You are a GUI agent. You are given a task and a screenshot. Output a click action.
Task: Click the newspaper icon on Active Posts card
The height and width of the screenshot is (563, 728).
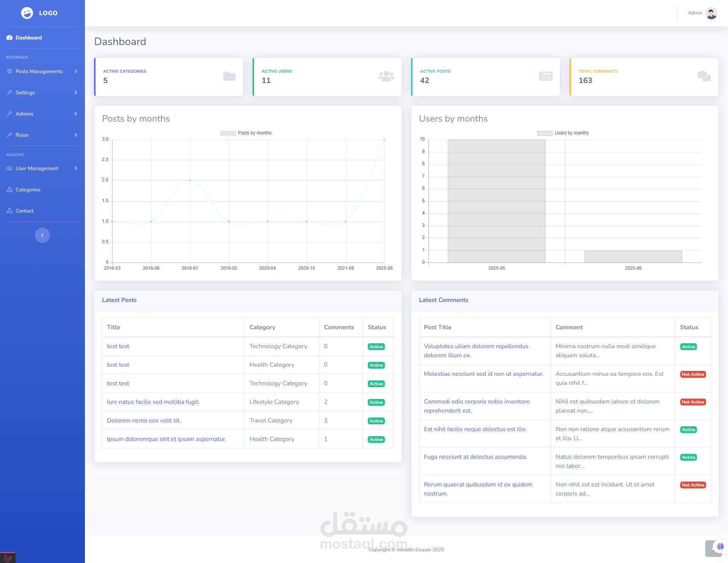(x=545, y=76)
